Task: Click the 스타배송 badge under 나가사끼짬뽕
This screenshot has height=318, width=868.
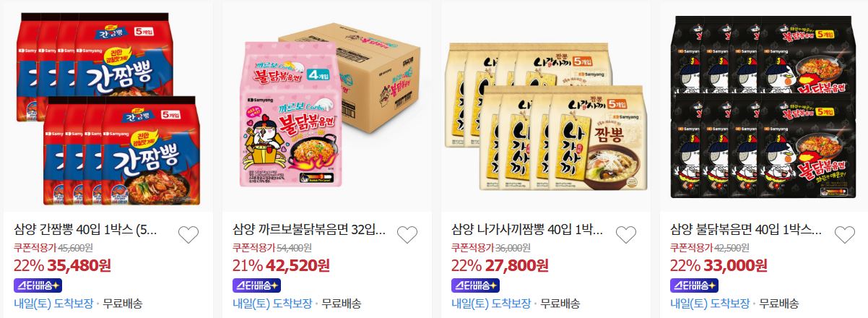Action: pos(475,285)
